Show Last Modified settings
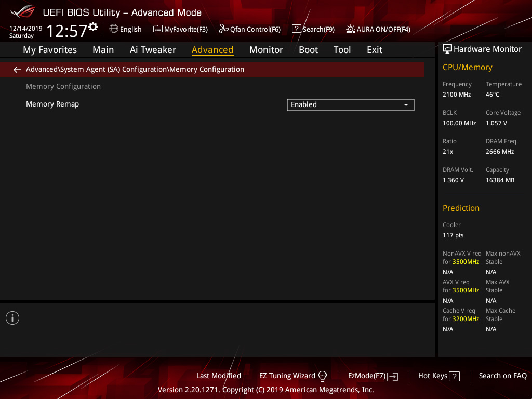Screen dimensions: 532x399 219,376
